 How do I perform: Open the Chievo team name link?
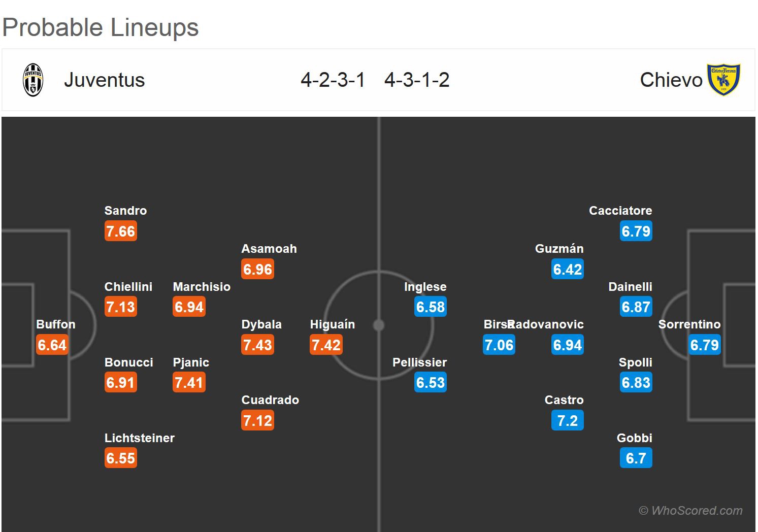coord(671,80)
